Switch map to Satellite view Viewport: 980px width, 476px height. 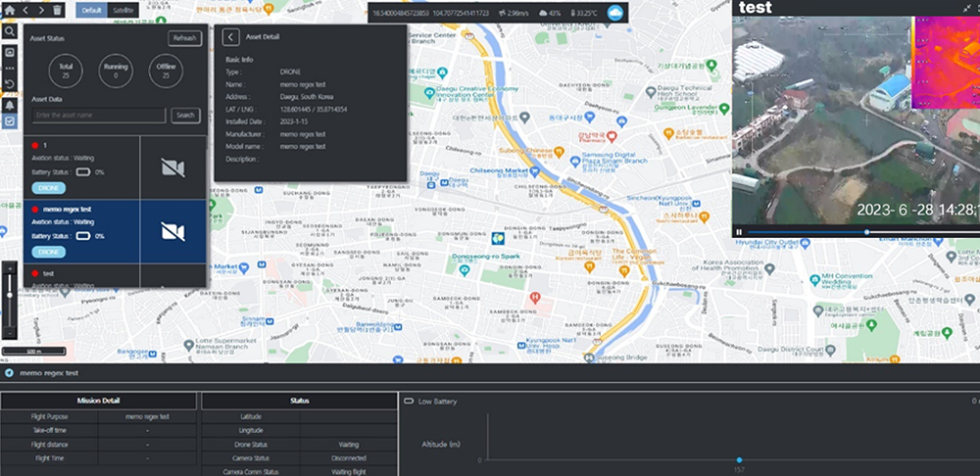[123, 10]
